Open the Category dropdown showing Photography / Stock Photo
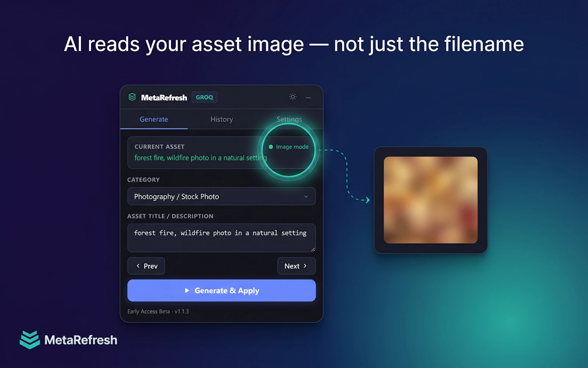 [x=222, y=197]
